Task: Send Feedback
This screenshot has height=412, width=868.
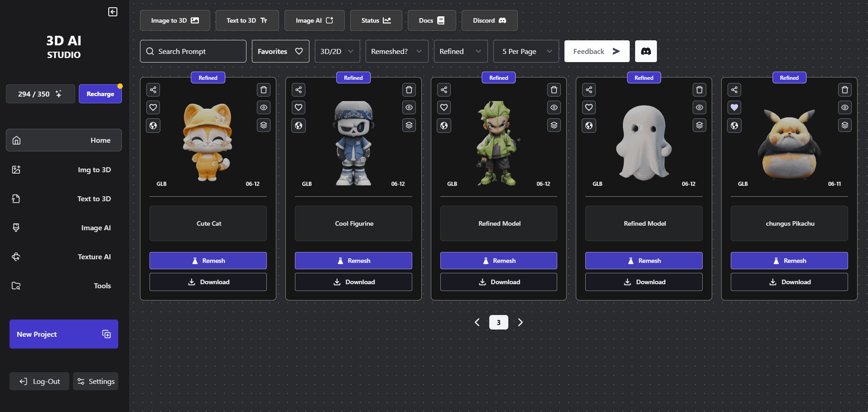Action: 597,51
